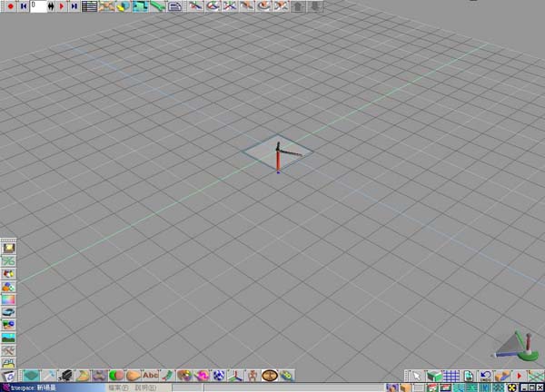Click the rainbow color gradient icon in sidebar
The width and height of the screenshot is (545, 392).
coord(8,299)
